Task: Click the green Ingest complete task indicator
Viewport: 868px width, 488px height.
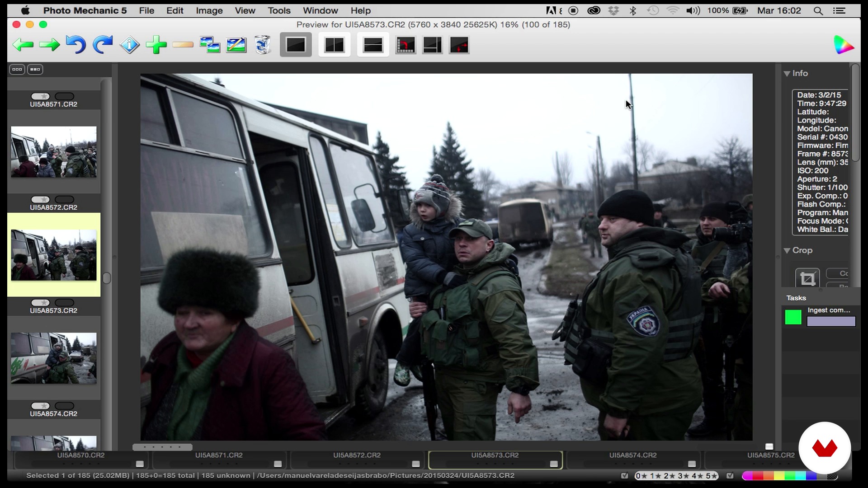Action: click(x=793, y=317)
